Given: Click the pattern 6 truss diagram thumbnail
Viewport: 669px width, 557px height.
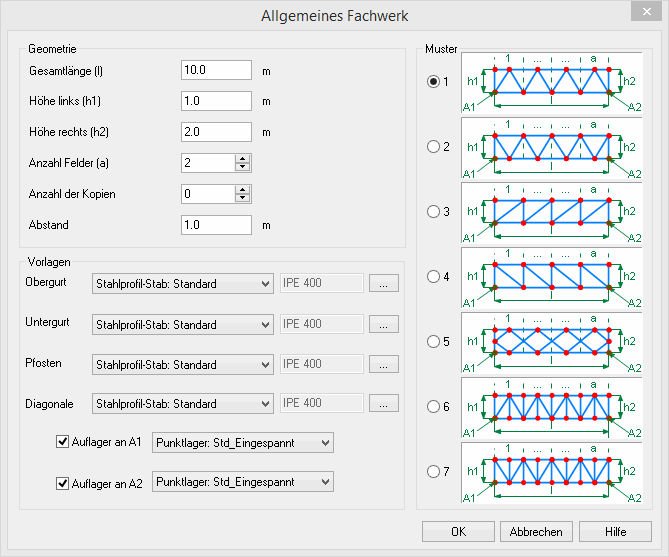Looking at the screenshot, I should tap(552, 408).
